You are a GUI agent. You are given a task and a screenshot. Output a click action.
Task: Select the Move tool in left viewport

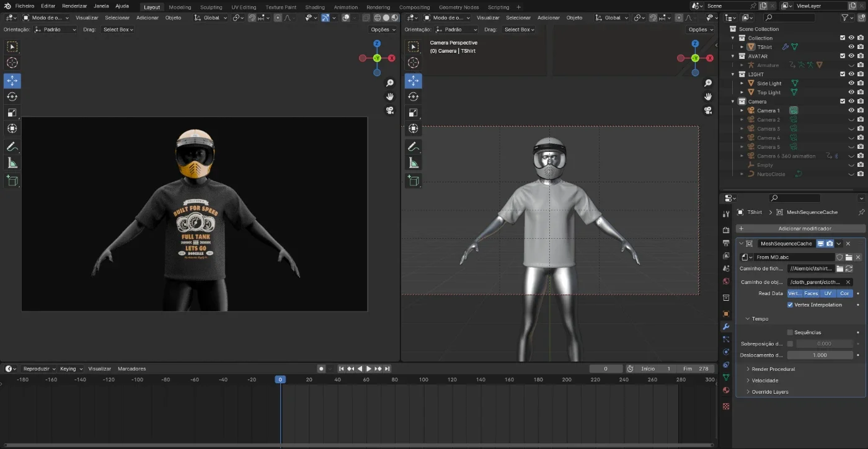point(12,81)
